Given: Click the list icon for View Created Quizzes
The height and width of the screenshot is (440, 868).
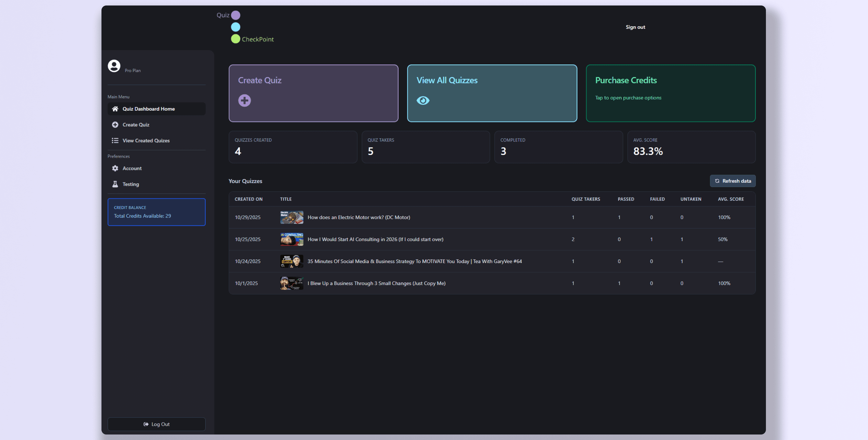Looking at the screenshot, I should pos(115,141).
